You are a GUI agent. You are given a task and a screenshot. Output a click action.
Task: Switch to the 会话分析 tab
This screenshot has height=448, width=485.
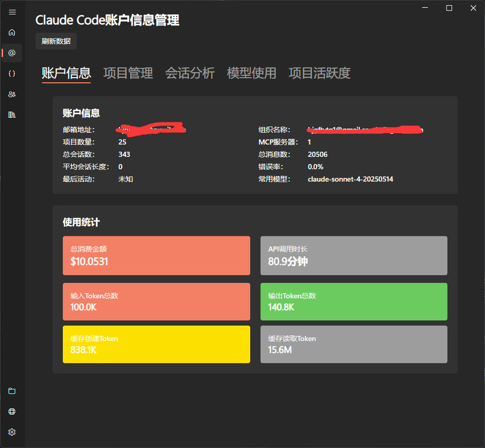pos(190,73)
